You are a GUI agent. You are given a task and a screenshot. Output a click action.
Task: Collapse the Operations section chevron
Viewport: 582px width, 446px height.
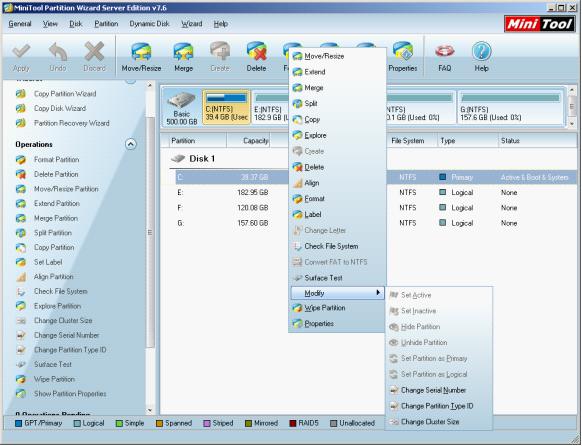(131, 144)
